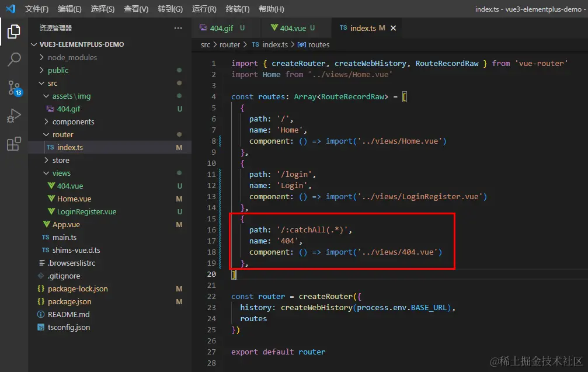The width and height of the screenshot is (588, 372).
Task: Expand the node_modules folder
Action: tap(41, 57)
